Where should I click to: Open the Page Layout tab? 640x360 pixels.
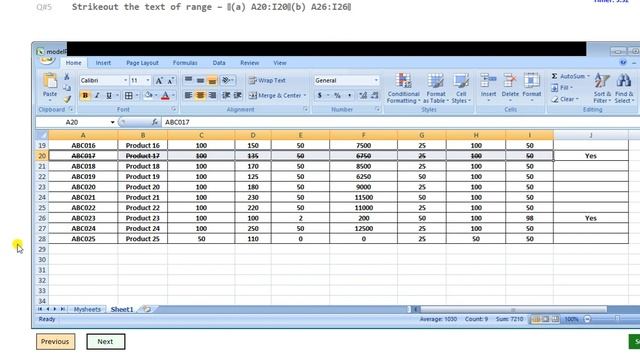142,63
